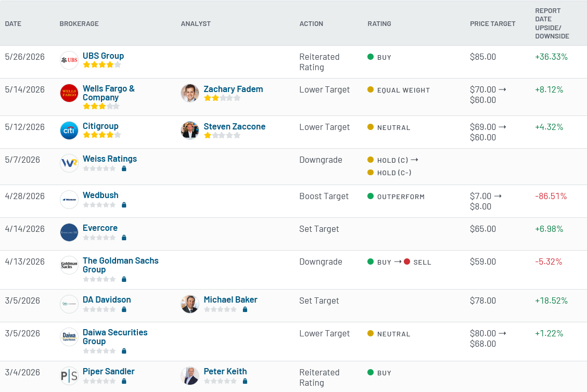Select the $78.00 price target

click(483, 300)
